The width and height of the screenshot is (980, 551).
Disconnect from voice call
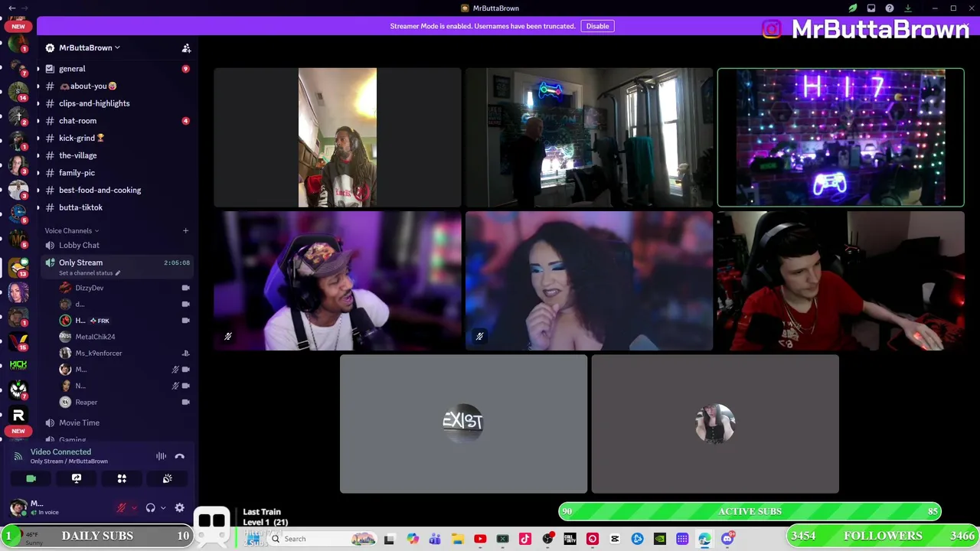179,456
